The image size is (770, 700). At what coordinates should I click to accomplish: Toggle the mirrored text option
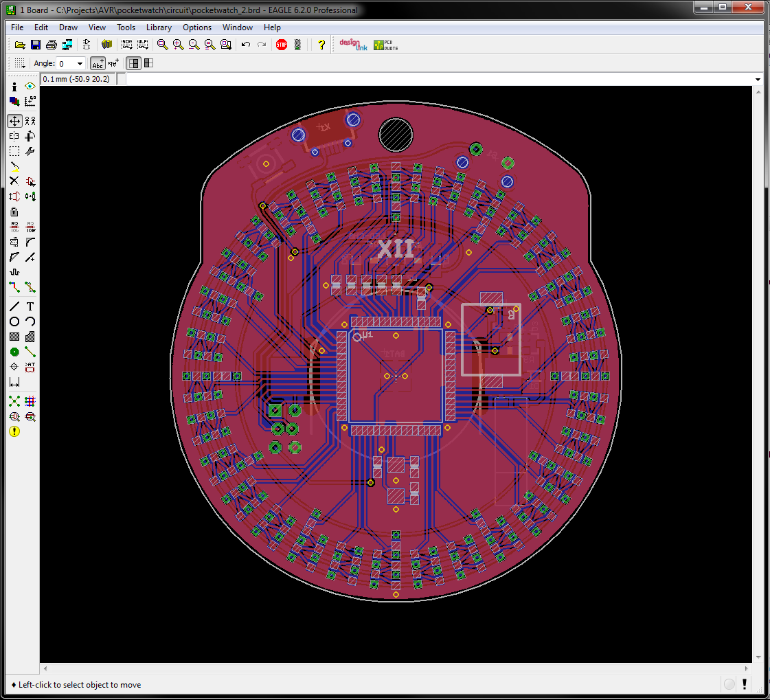coord(113,63)
